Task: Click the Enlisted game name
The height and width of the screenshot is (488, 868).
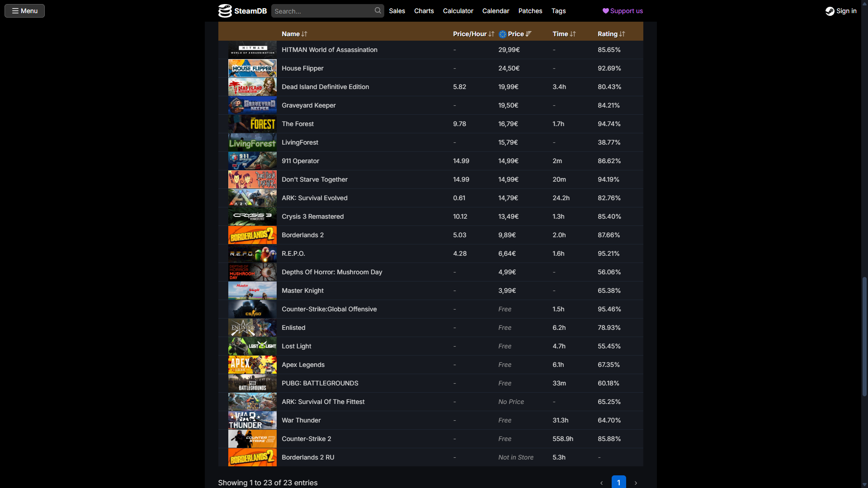Action: tap(293, 328)
